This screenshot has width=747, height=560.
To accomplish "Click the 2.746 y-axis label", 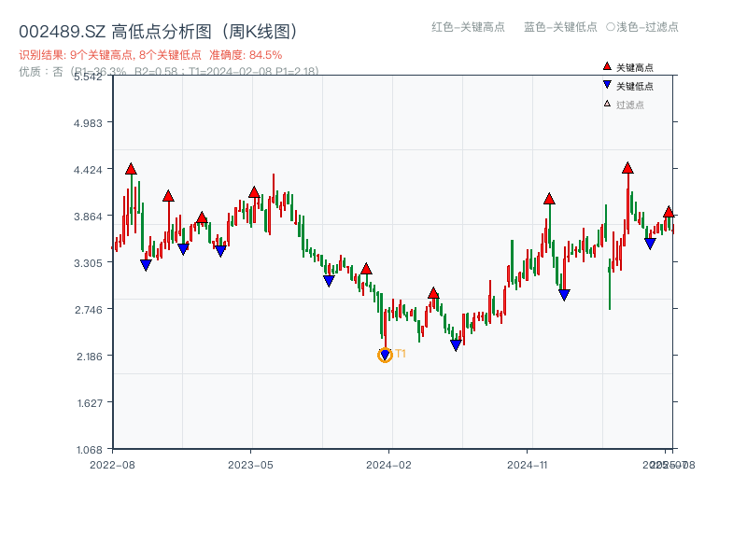I will click(89, 310).
